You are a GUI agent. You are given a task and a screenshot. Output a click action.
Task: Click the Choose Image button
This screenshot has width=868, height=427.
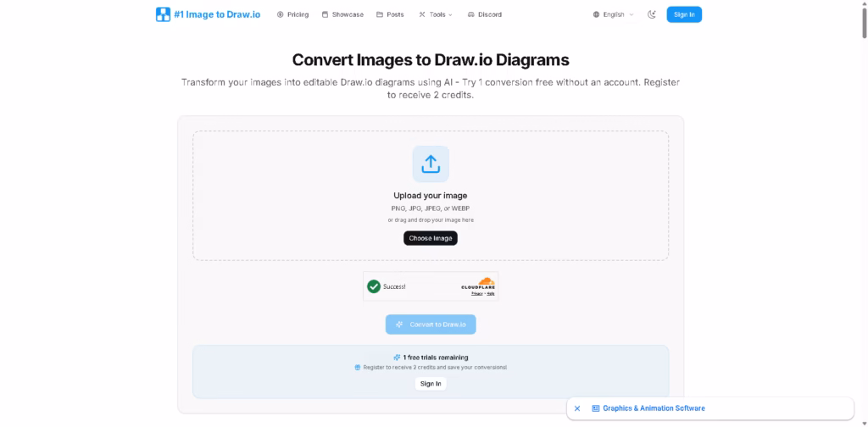click(431, 238)
